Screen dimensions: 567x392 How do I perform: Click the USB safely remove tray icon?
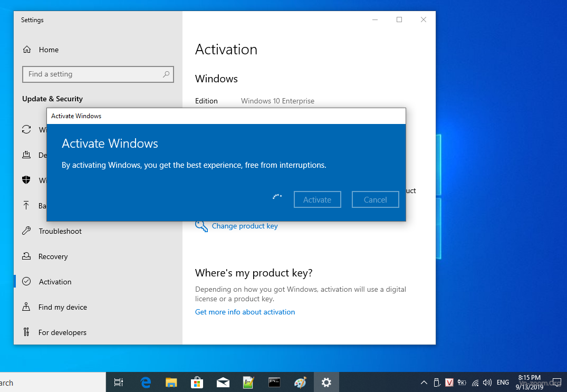[437, 382]
